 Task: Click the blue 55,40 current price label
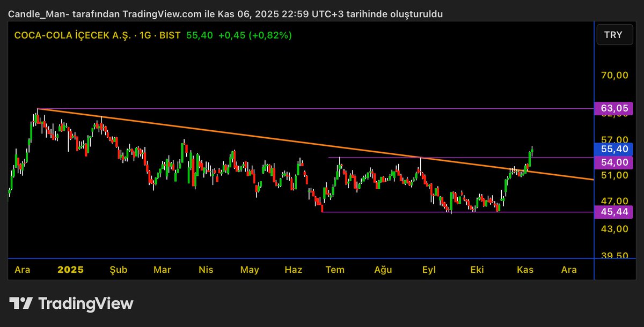[613, 149]
